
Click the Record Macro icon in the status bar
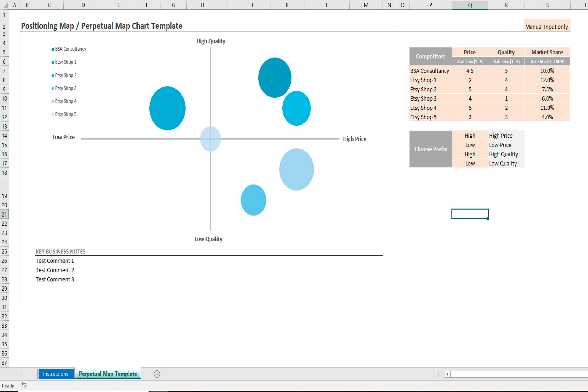[24, 385]
